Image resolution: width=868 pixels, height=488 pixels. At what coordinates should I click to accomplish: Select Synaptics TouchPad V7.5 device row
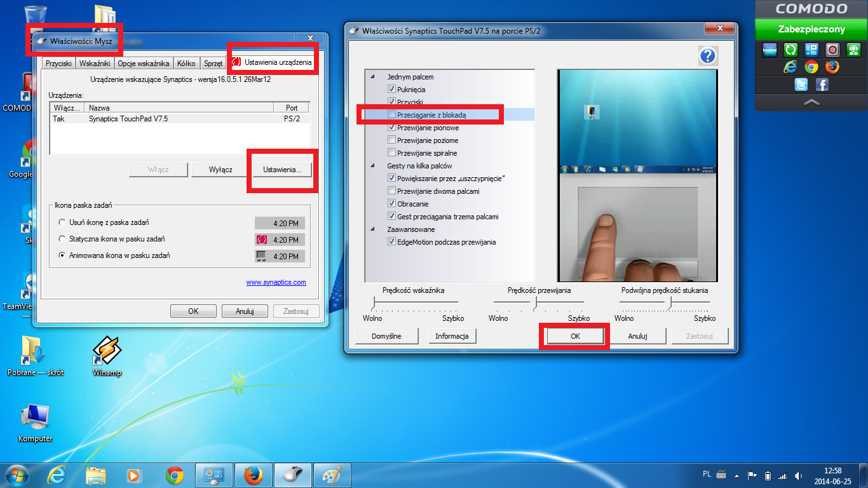[x=128, y=119]
